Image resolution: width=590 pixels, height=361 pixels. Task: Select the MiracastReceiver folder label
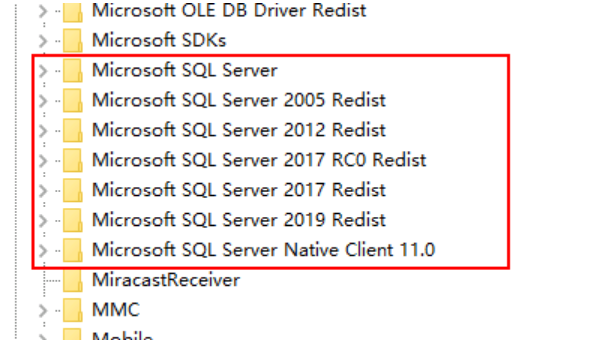166,280
